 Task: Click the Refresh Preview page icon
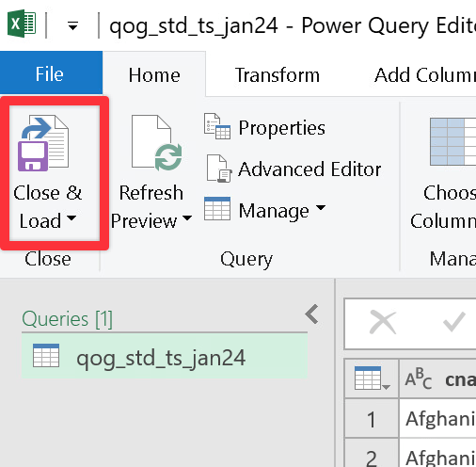(157, 143)
